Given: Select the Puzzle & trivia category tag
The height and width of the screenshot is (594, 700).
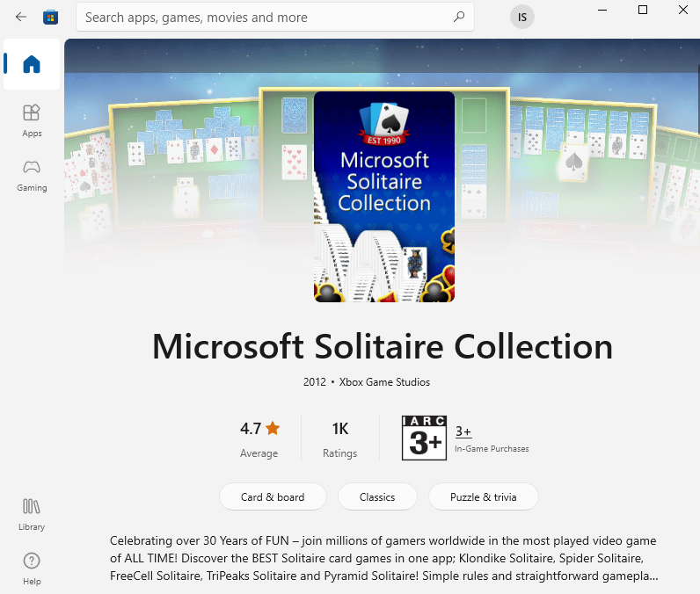Looking at the screenshot, I should [x=483, y=496].
